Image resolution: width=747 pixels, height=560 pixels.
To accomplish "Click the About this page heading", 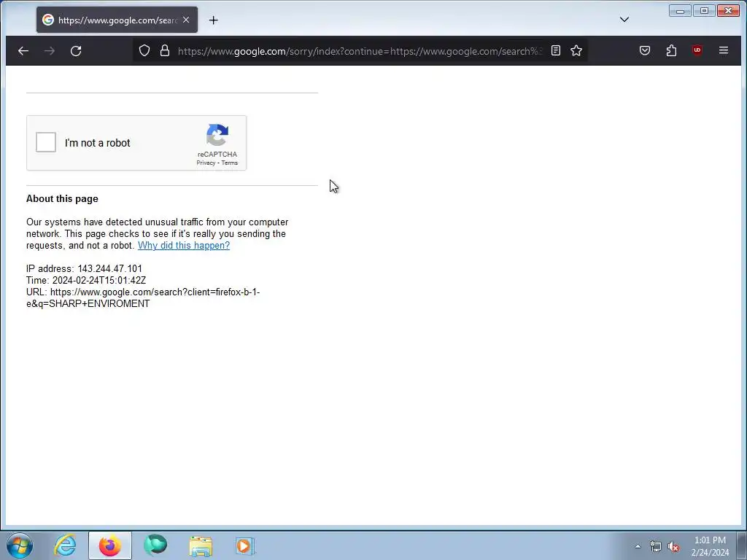I will pos(62,199).
